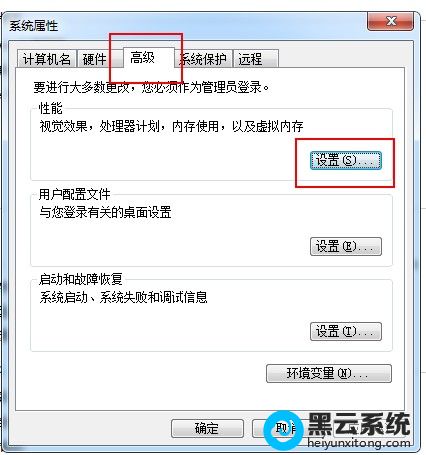Click the administrator login notice text
The height and width of the screenshot is (455, 426).
coord(151,87)
